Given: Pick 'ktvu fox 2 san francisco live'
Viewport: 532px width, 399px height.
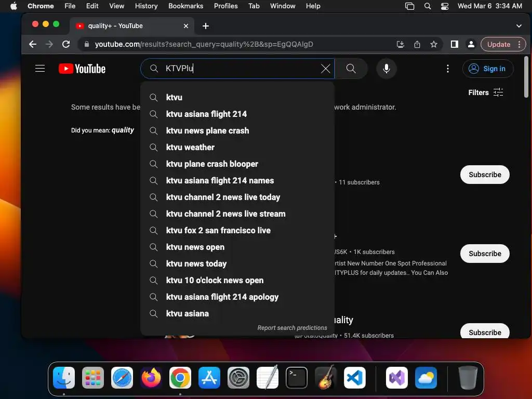Looking at the screenshot, I should 237,230.
